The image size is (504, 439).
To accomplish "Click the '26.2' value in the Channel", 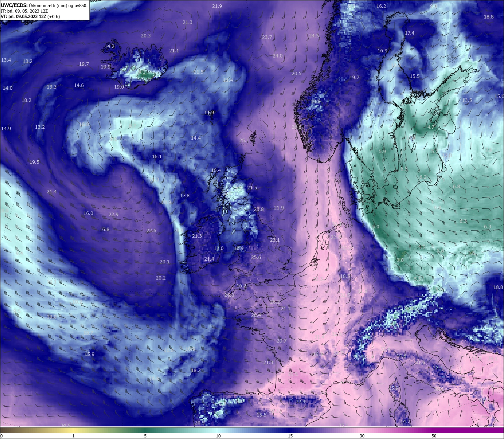I will 275,302.
